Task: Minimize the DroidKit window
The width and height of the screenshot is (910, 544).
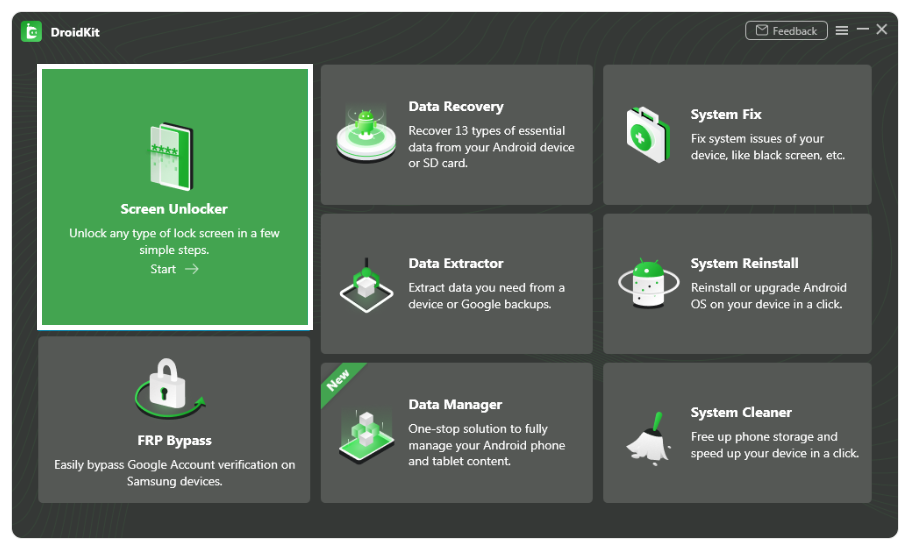Action: click(x=862, y=29)
